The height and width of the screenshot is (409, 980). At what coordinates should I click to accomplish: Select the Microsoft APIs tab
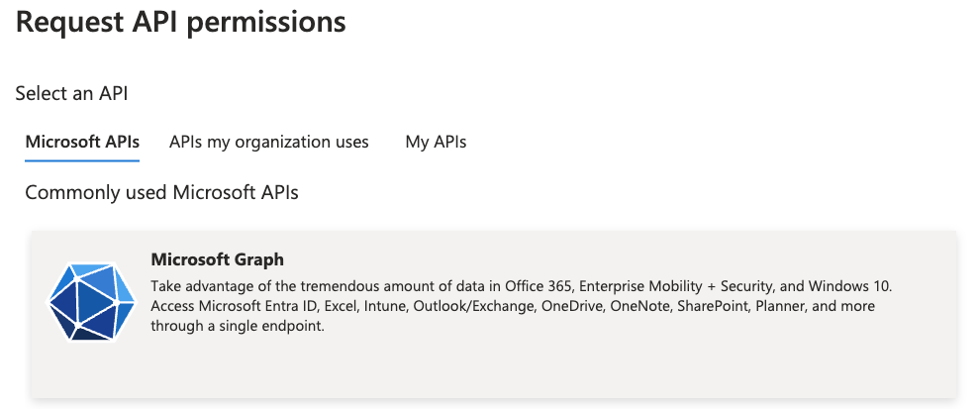[82, 142]
